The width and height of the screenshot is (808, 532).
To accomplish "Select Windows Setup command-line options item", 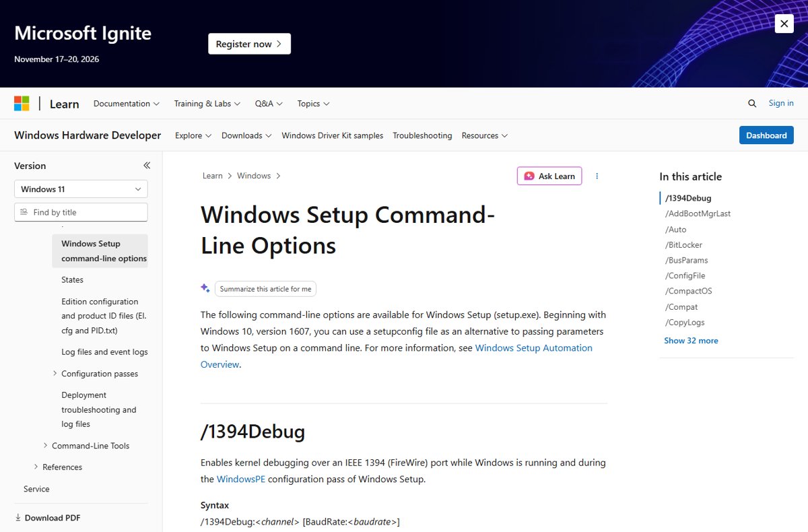I will coord(100,251).
